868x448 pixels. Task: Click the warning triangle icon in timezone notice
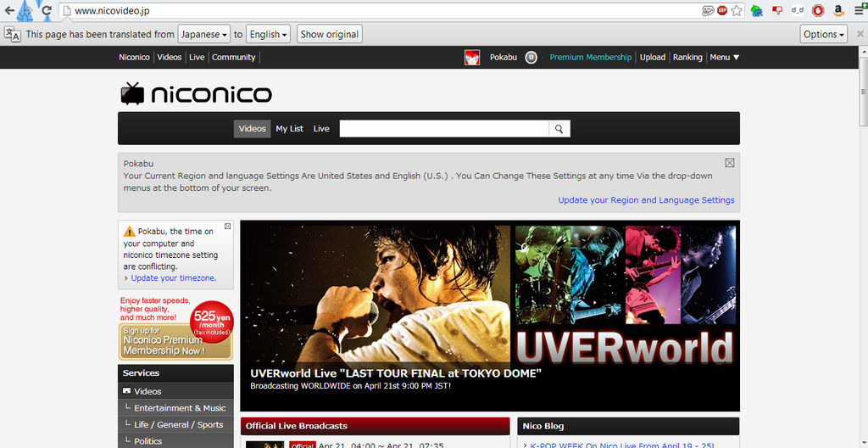[130, 231]
